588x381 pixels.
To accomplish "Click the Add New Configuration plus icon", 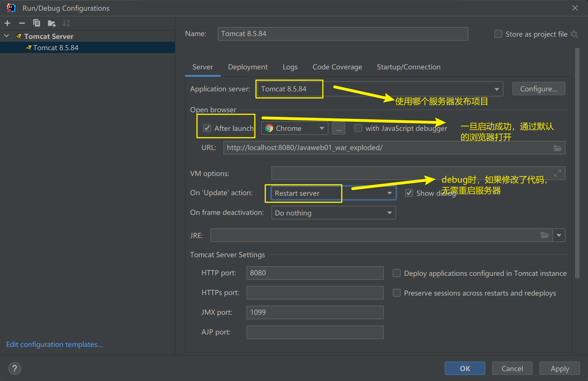I will coord(8,23).
